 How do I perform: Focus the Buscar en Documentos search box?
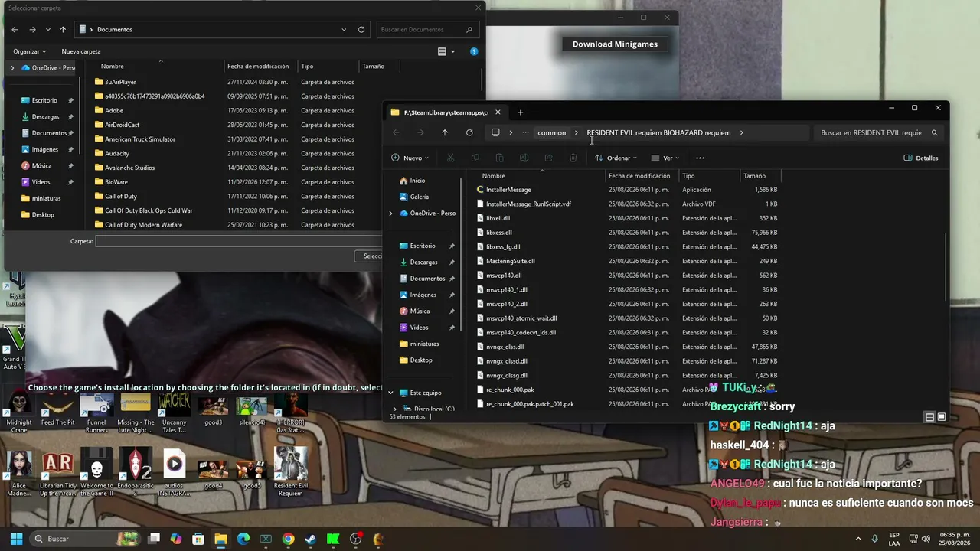point(427,29)
